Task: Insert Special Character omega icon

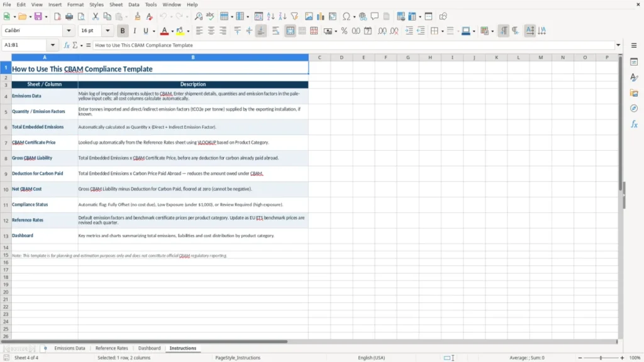Action: coord(347,16)
